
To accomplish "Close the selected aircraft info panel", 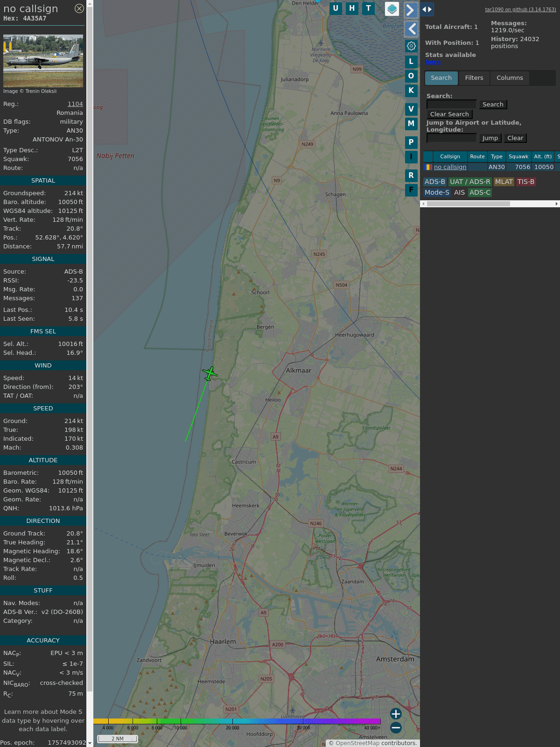I will 79,8.
